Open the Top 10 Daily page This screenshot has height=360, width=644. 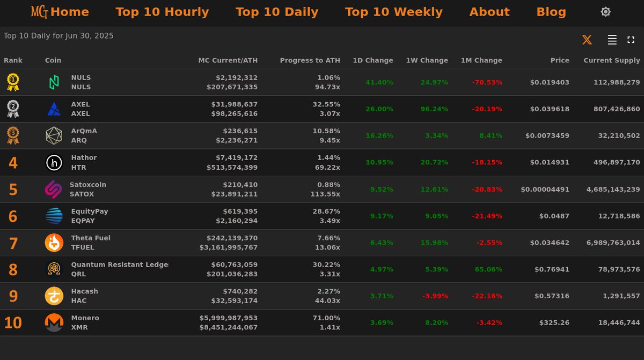277,12
